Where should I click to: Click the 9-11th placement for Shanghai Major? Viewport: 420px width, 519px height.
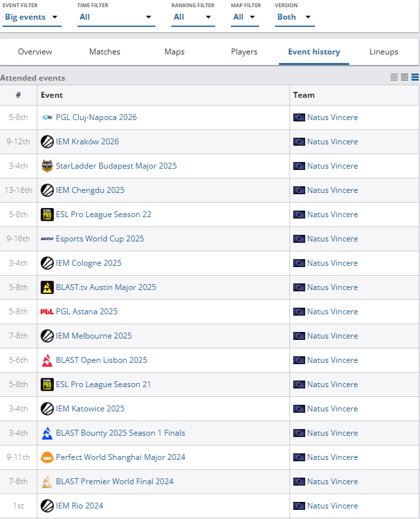click(x=18, y=457)
